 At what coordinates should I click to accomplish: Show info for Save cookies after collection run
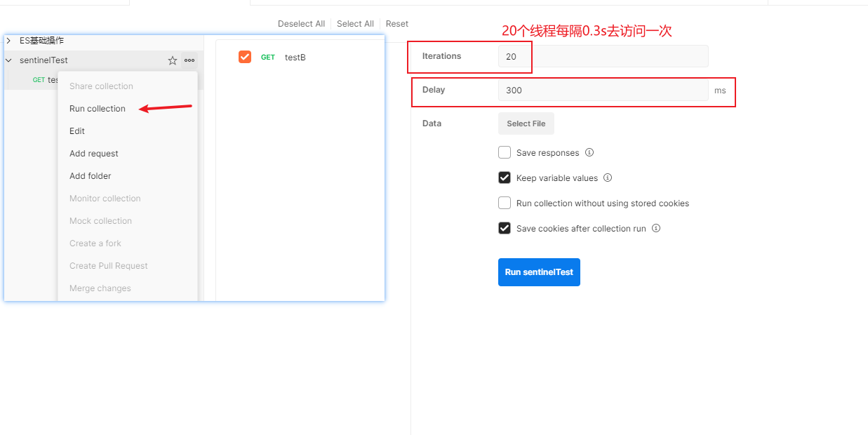[656, 228]
